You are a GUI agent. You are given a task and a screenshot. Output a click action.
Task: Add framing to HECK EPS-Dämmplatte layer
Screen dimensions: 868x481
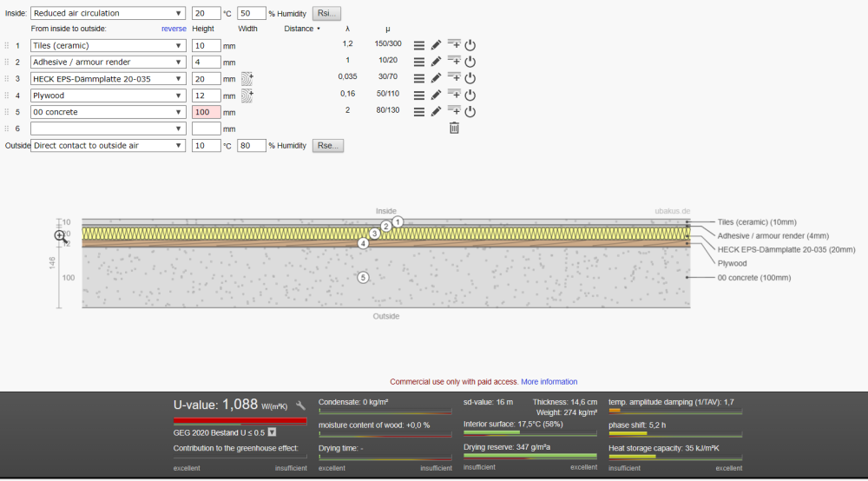[247, 79]
